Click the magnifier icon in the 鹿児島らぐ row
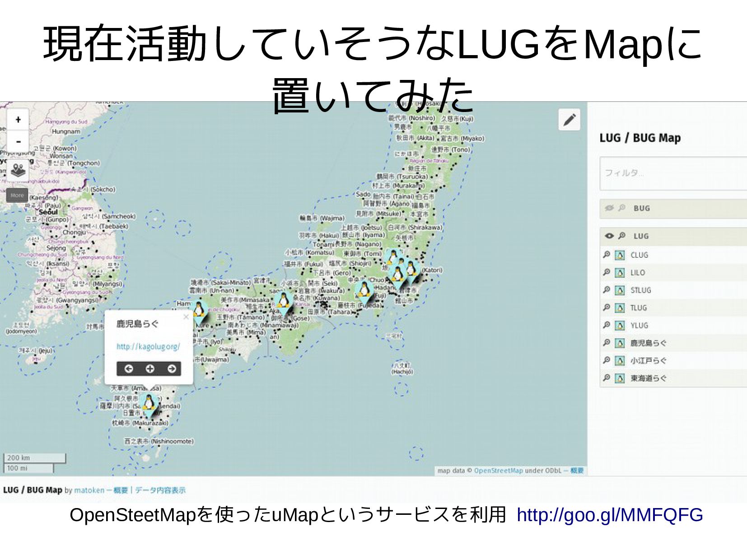The image size is (747, 560). [x=607, y=343]
